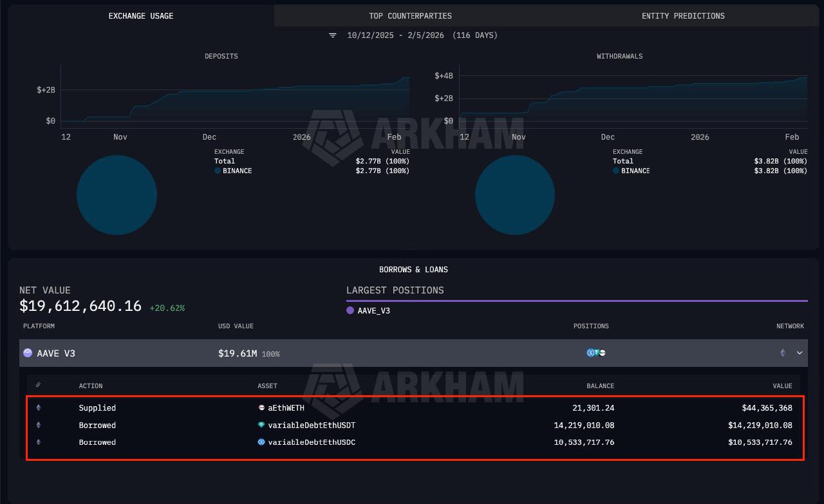Click the net value $19,612,640.16
The image size is (824, 504).
pyautogui.click(x=80, y=306)
